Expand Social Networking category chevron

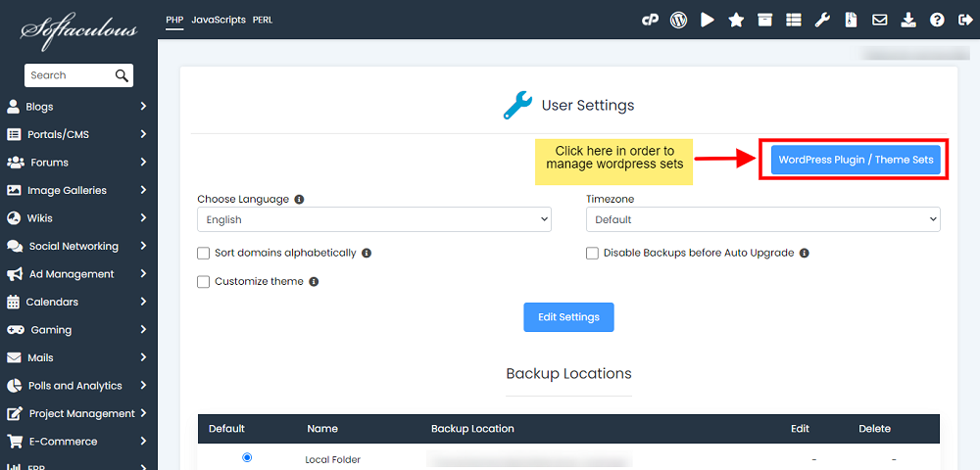pos(144,246)
